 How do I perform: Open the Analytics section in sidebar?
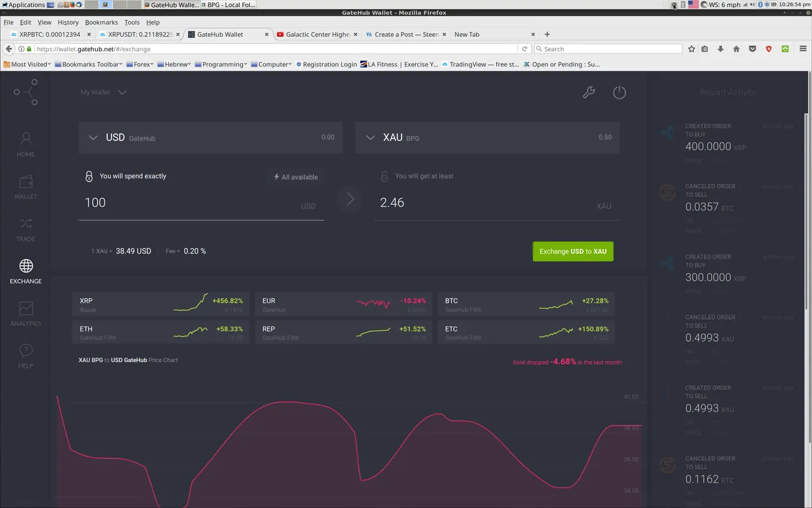pos(25,314)
